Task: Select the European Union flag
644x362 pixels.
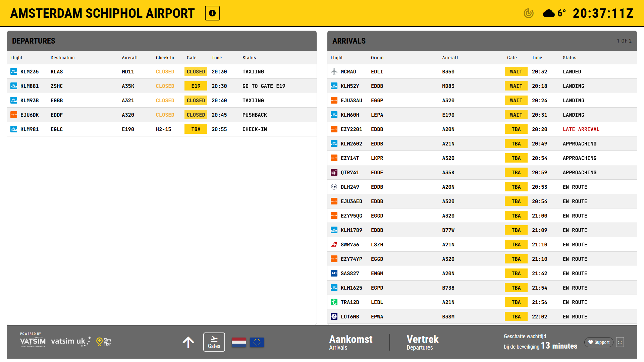Action: pyautogui.click(x=257, y=342)
